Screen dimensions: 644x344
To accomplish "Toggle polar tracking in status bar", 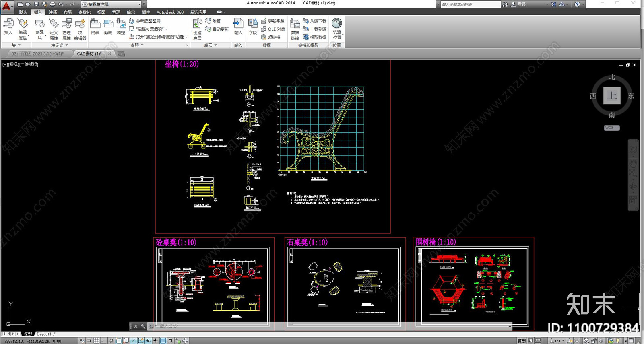I will [111, 341].
